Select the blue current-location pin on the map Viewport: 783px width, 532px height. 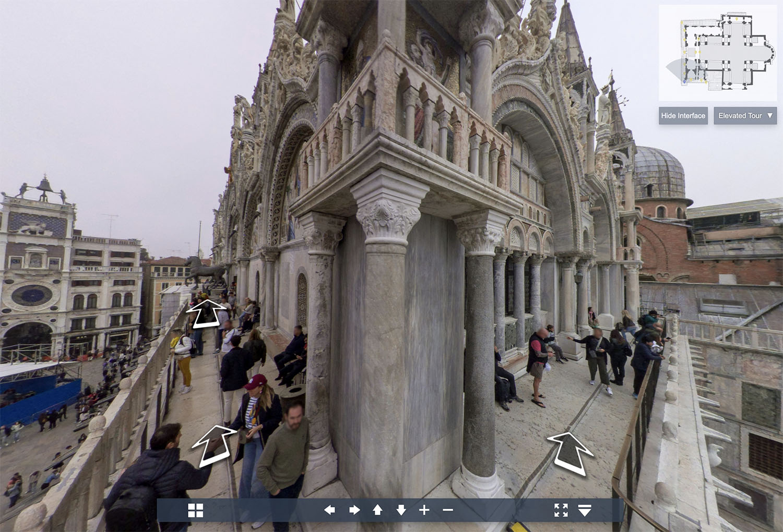click(684, 81)
